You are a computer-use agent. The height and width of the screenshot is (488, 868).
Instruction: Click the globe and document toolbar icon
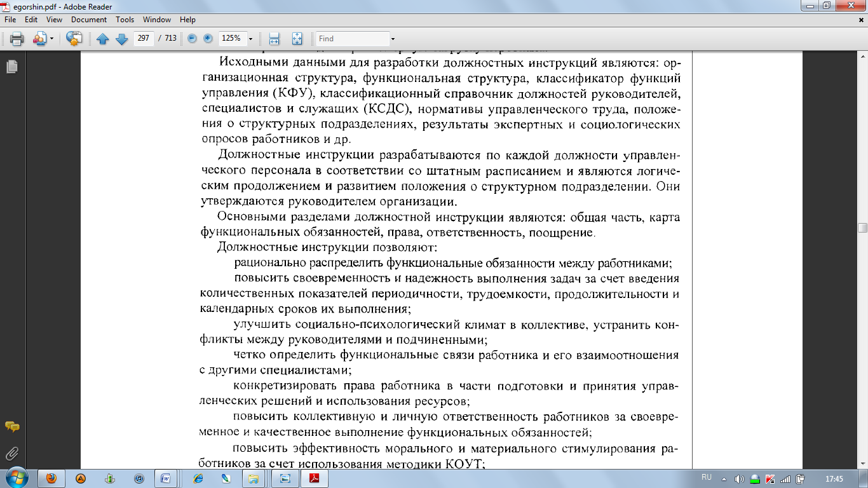coord(74,39)
